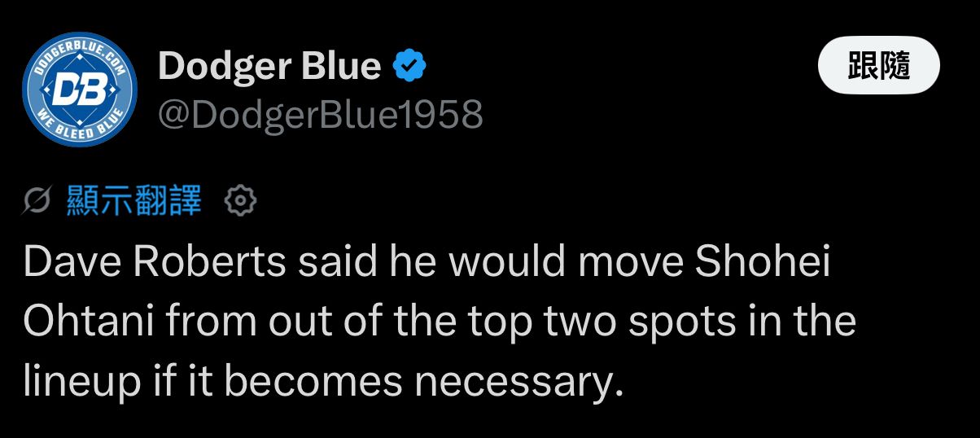Click the WE BLEED BLUE banner on the avatar
The image size is (980, 438).
(x=80, y=124)
